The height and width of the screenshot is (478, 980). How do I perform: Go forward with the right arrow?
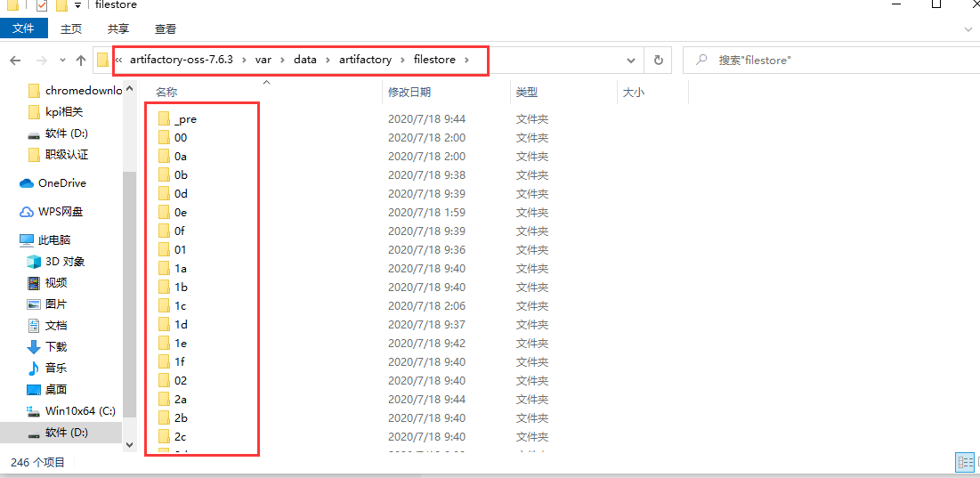41,61
